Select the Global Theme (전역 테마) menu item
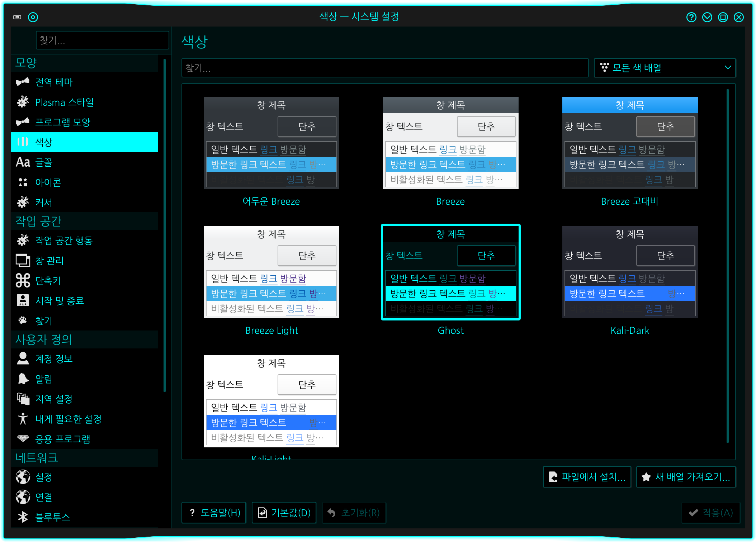 54,82
